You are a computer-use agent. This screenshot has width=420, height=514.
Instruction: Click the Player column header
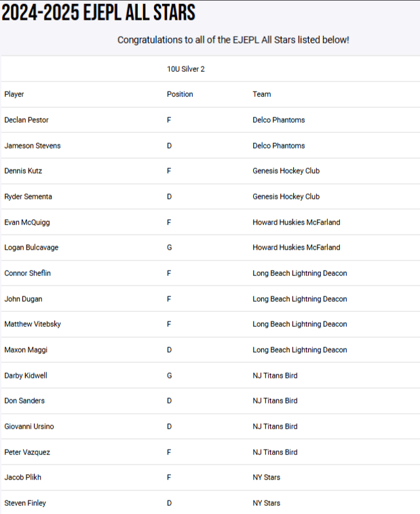tap(14, 94)
